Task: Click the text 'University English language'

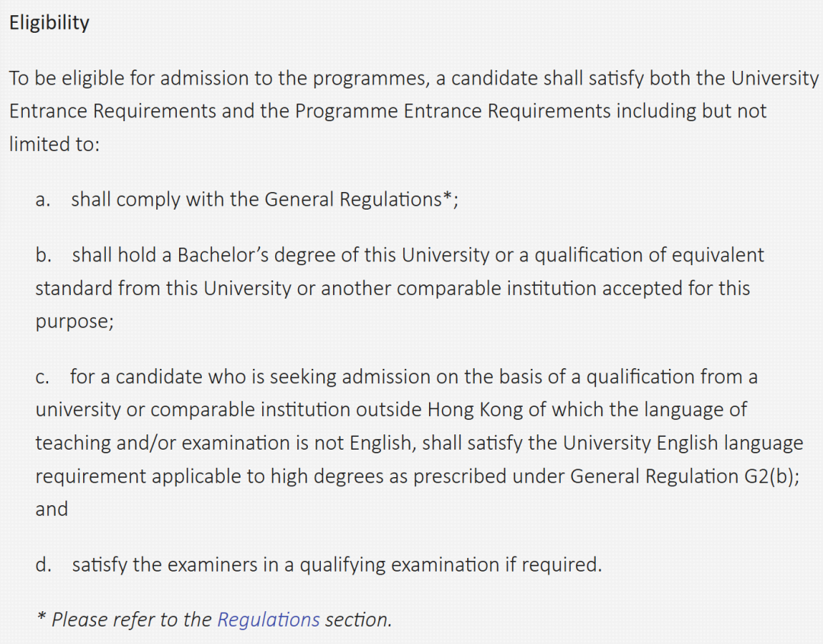Action: 683,443
